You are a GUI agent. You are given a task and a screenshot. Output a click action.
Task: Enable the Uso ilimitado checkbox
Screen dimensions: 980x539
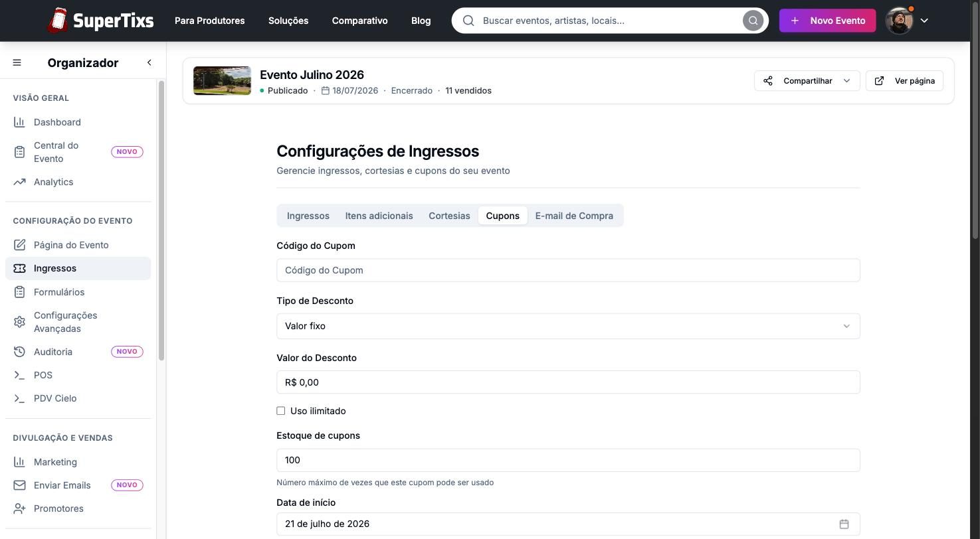[x=281, y=411]
